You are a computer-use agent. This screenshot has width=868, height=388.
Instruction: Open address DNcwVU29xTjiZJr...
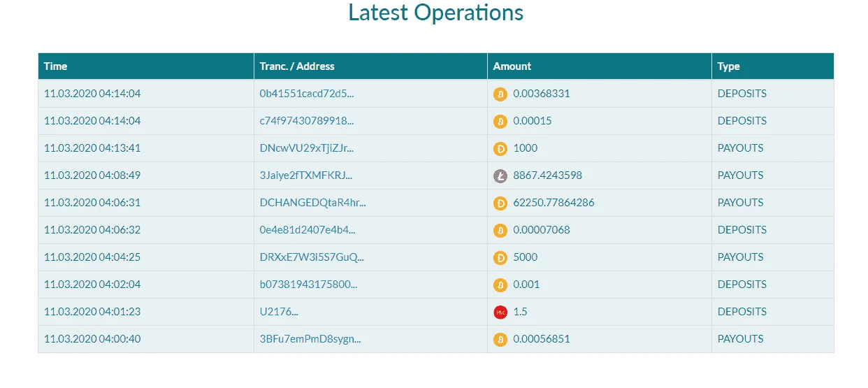point(307,148)
